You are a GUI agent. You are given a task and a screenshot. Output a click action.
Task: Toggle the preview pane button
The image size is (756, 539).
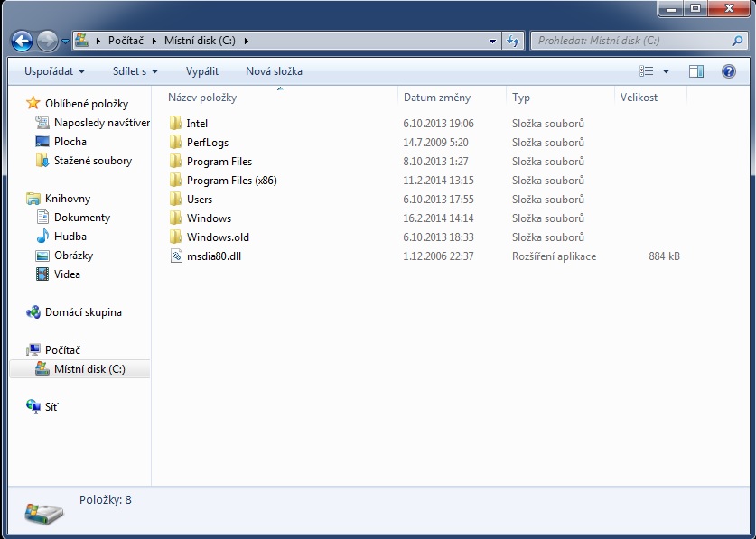tap(696, 71)
